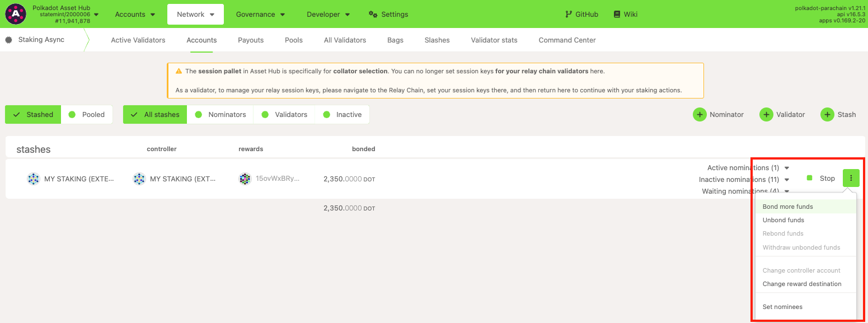Switch to the Bags tab
Image resolution: width=868 pixels, height=323 pixels.
pos(395,40)
